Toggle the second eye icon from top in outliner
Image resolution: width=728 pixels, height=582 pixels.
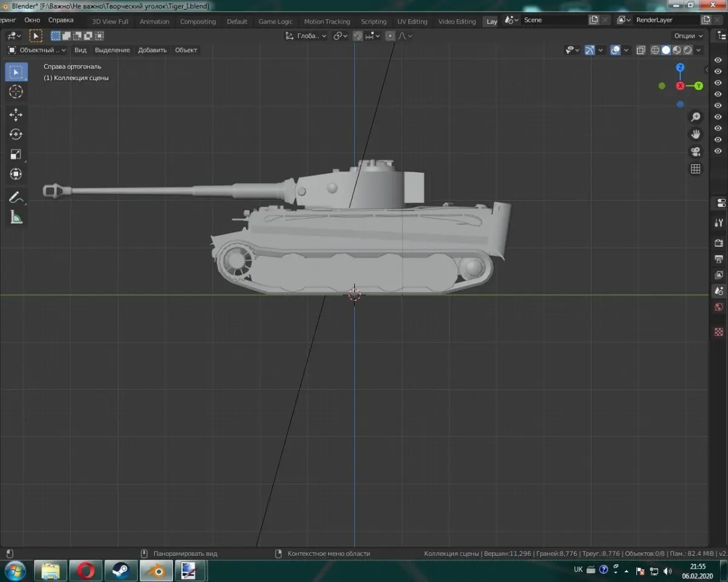click(x=718, y=72)
